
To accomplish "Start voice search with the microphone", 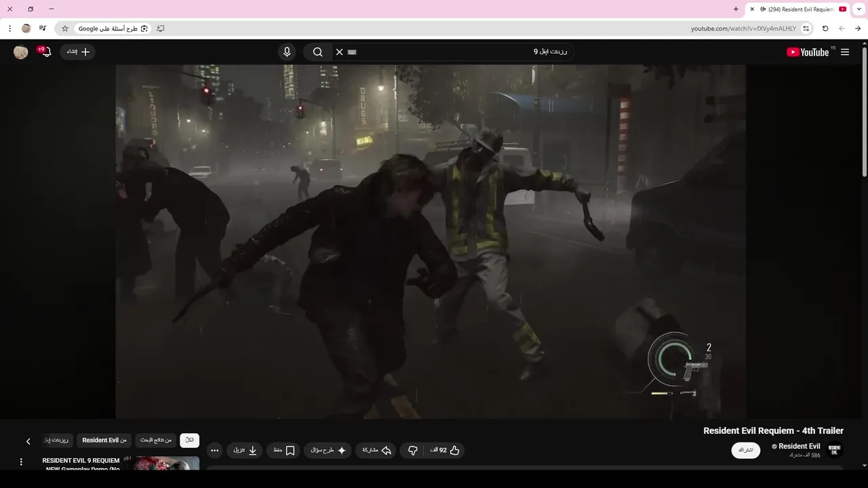I will pos(287,52).
